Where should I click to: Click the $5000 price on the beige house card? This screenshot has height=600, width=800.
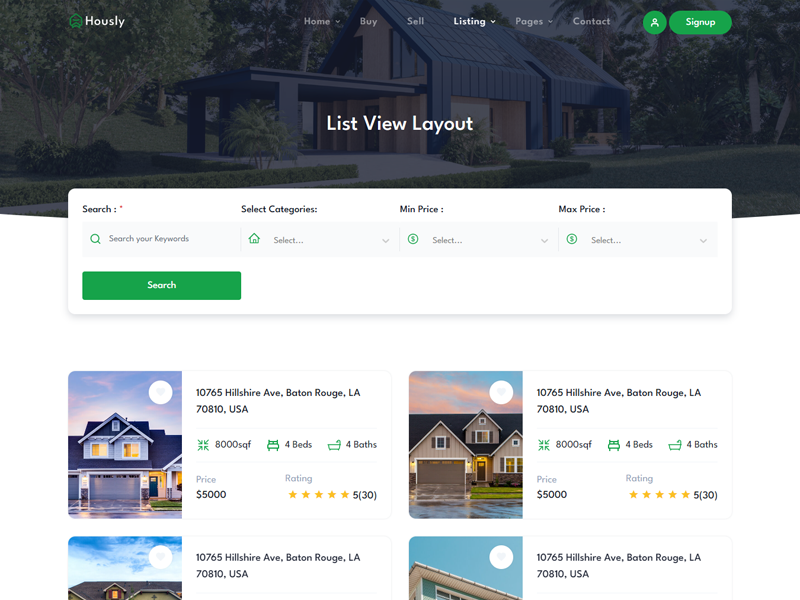tap(552, 494)
